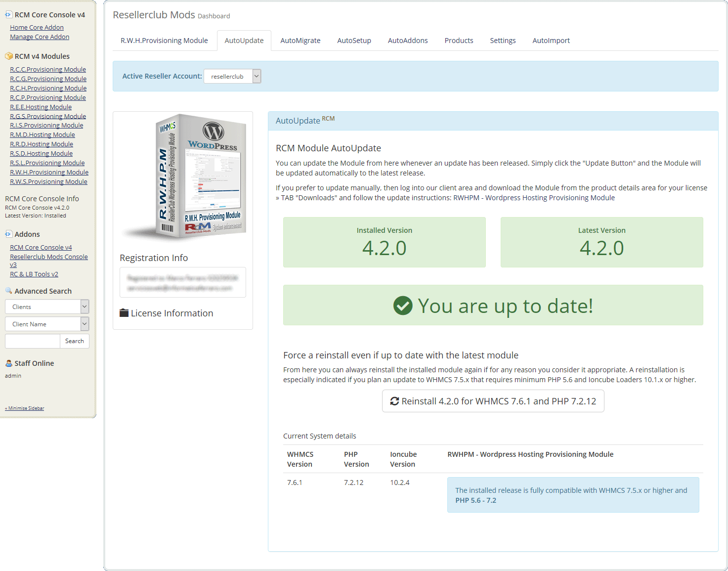Open R.C.G.Provisioning Module link
728x571 pixels.
click(x=48, y=79)
